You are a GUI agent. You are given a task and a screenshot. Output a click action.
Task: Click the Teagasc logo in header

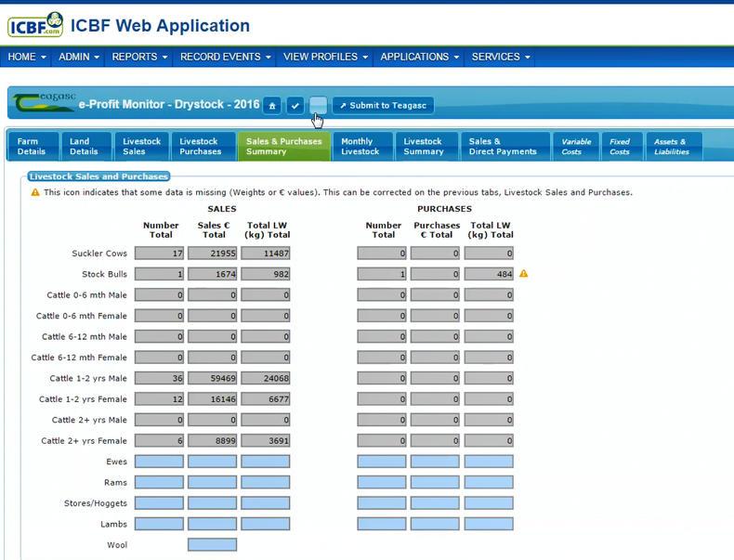tap(45, 104)
